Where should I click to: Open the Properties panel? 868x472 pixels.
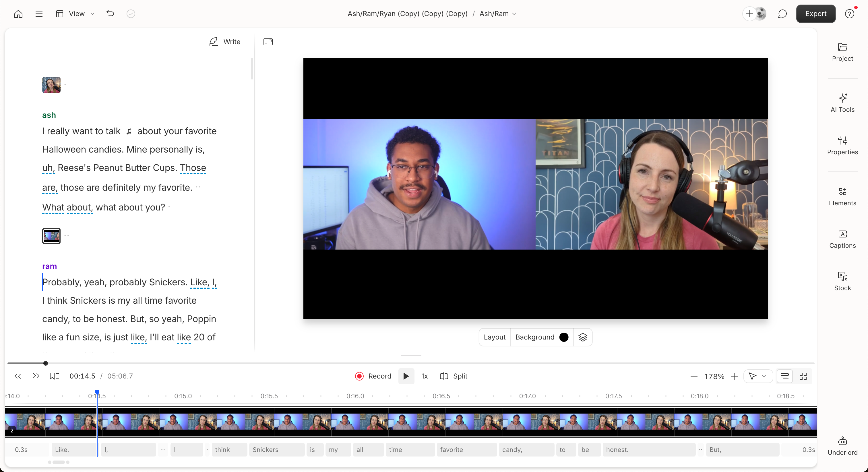coord(842,146)
